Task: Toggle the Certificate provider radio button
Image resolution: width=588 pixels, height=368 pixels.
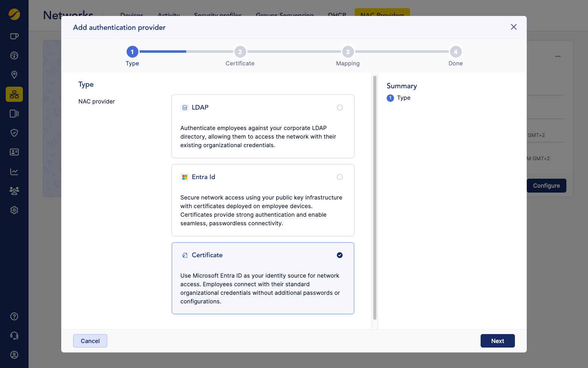Action: 339,255
